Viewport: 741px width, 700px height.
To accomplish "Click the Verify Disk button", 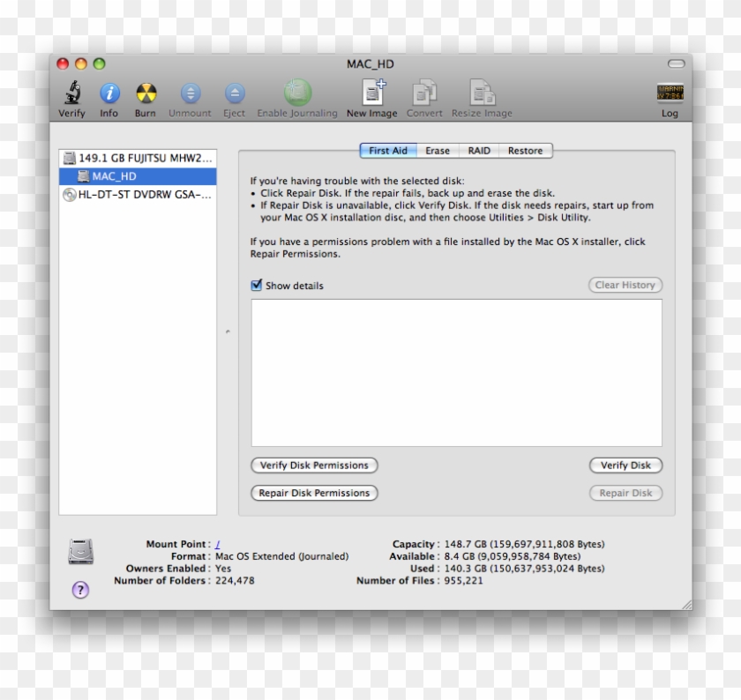I will tap(625, 465).
